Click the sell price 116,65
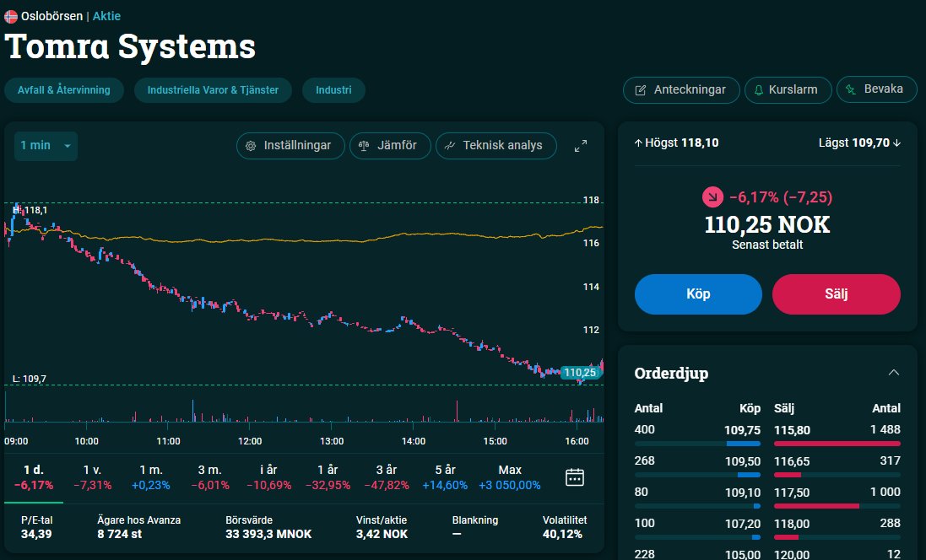This screenshot has height=560, width=926. pos(792,461)
